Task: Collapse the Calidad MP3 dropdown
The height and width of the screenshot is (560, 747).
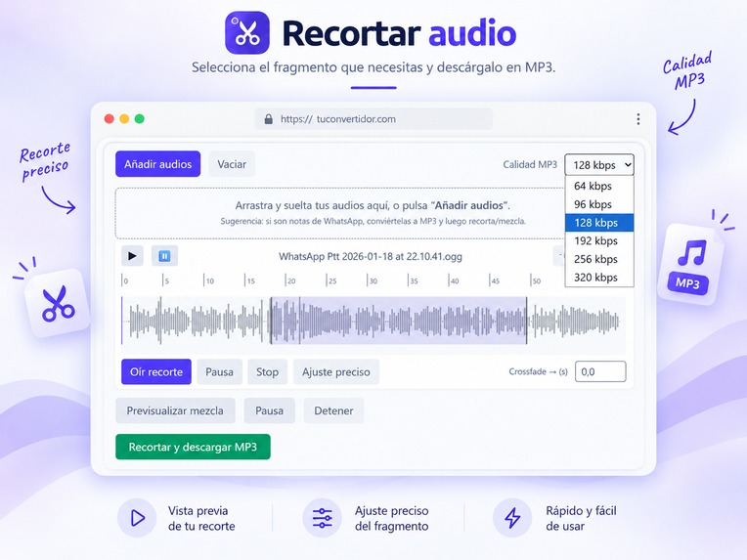Action: [599, 165]
